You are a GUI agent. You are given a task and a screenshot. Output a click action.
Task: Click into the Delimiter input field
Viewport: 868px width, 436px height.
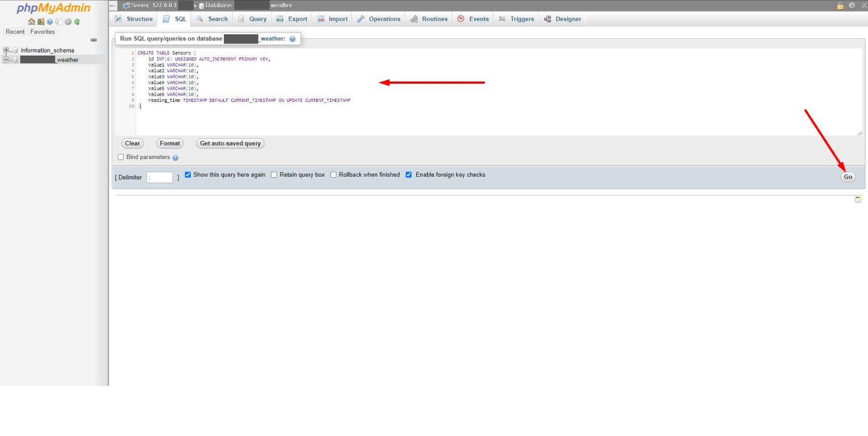(159, 177)
